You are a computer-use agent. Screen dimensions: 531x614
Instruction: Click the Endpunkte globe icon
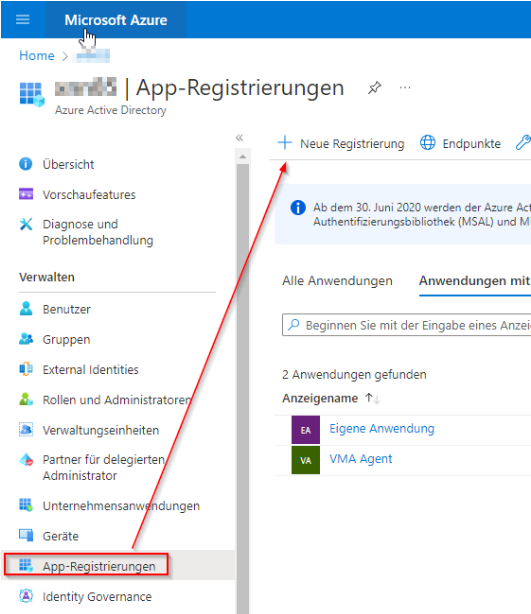pos(427,143)
